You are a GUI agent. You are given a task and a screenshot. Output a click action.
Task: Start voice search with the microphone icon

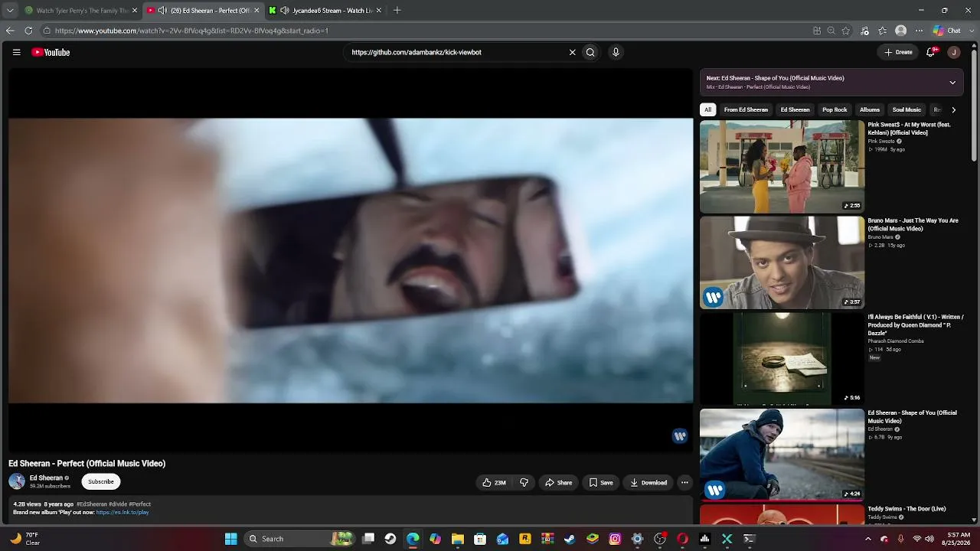(x=616, y=52)
